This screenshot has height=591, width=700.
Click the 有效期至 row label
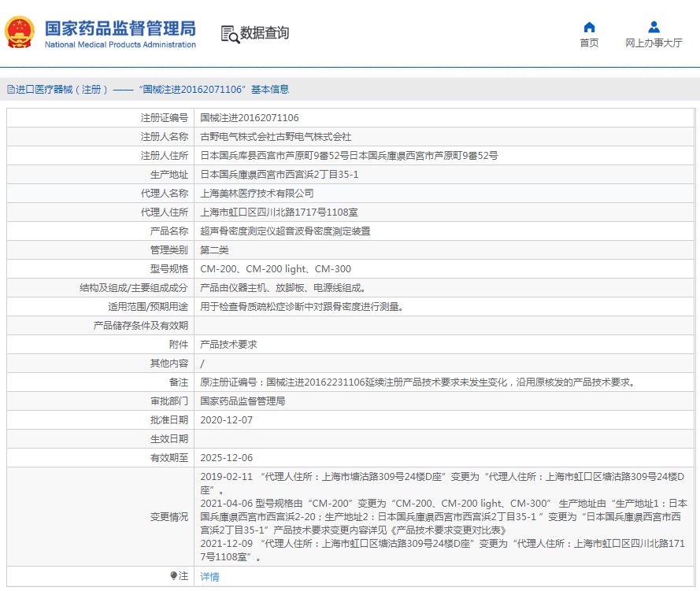pyautogui.click(x=169, y=458)
